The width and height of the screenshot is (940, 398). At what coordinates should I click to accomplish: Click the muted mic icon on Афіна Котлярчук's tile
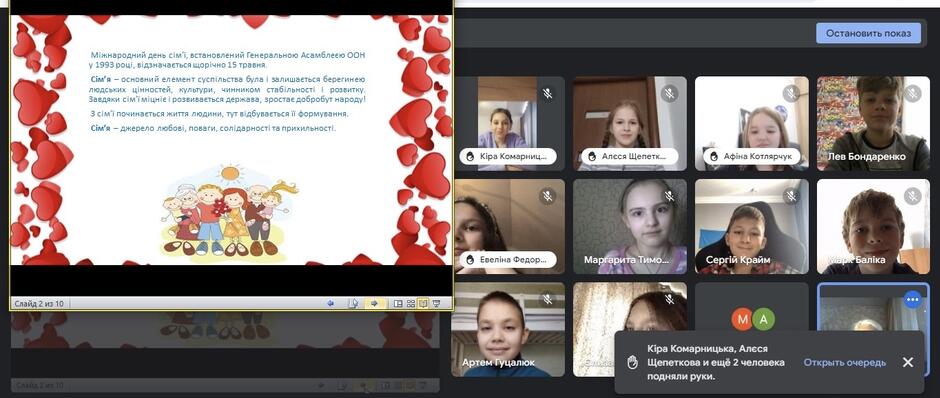(x=791, y=94)
